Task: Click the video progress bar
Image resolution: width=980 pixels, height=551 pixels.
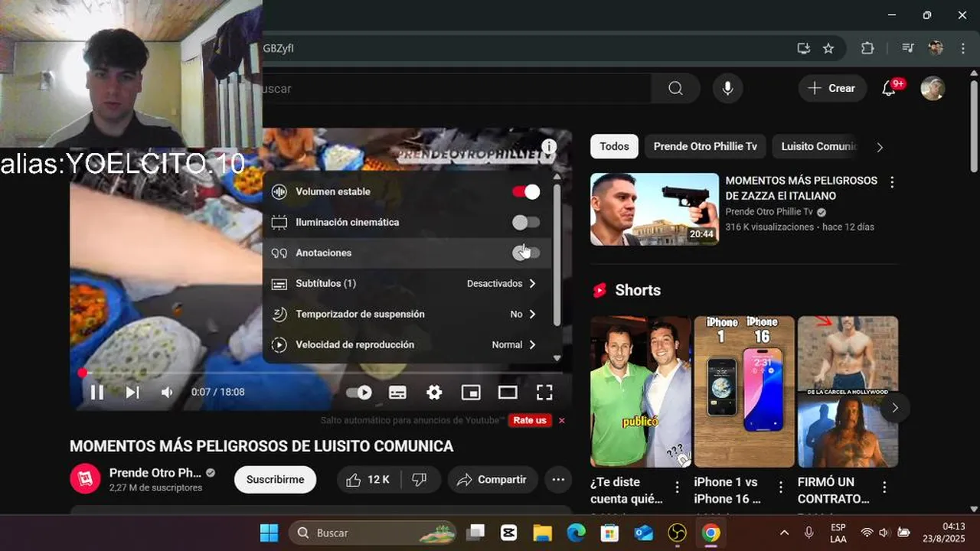Action: tap(318, 373)
